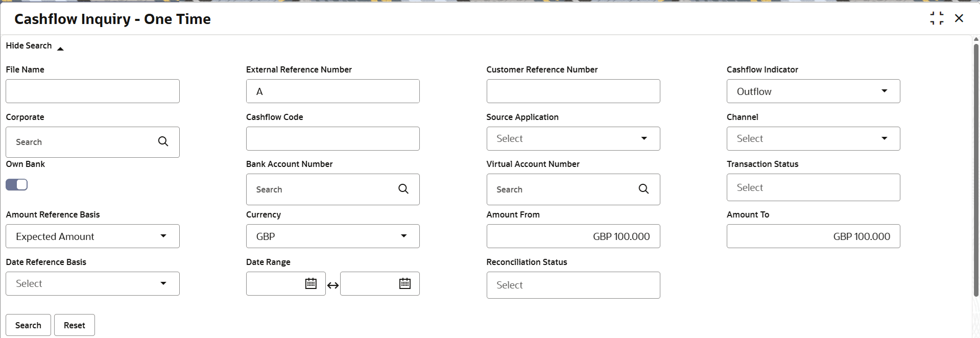Open the Date Range end calendar picker
The image size is (980, 338).
coord(405,284)
